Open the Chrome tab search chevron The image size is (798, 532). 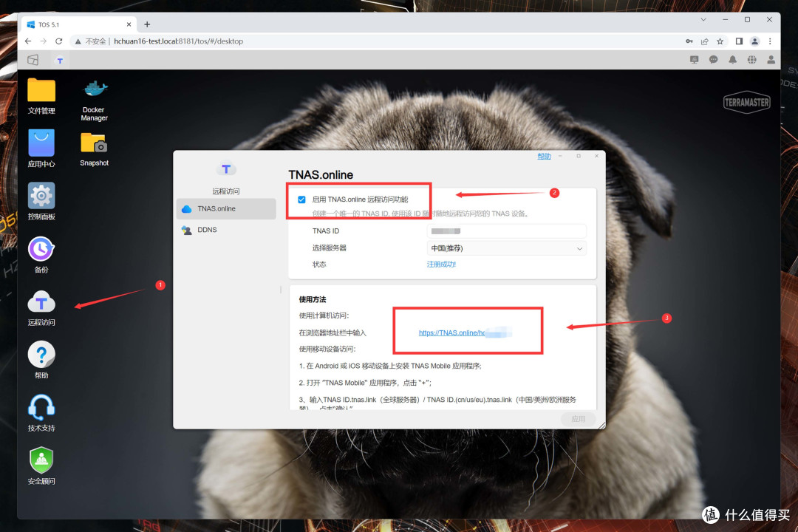[x=703, y=20]
